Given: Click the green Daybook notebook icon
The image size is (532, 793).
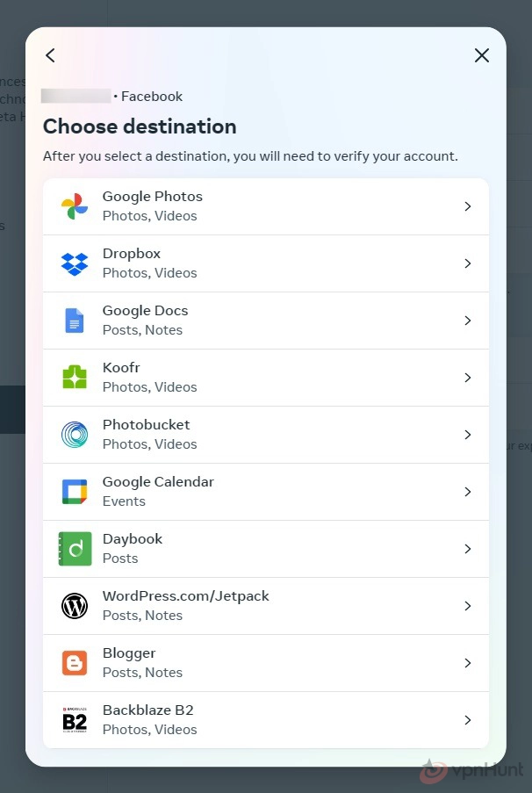Looking at the screenshot, I should (75, 549).
